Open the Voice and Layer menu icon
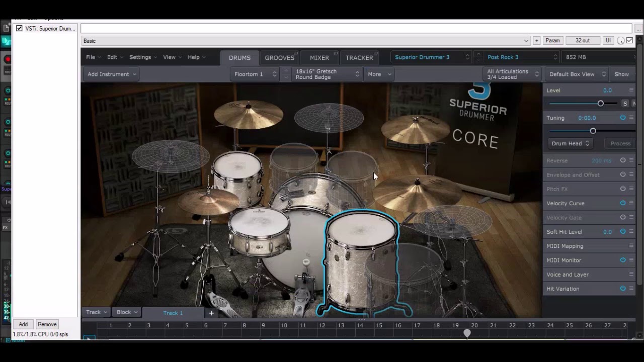 point(631,275)
